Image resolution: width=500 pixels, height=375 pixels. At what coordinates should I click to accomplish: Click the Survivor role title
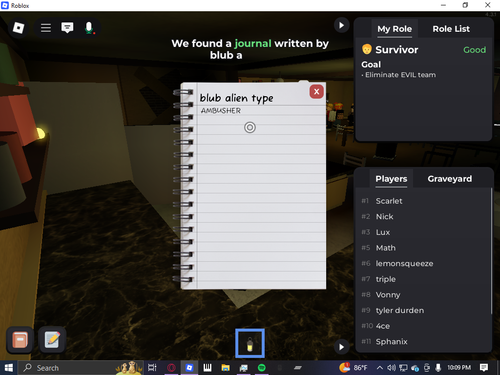(x=396, y=50)
